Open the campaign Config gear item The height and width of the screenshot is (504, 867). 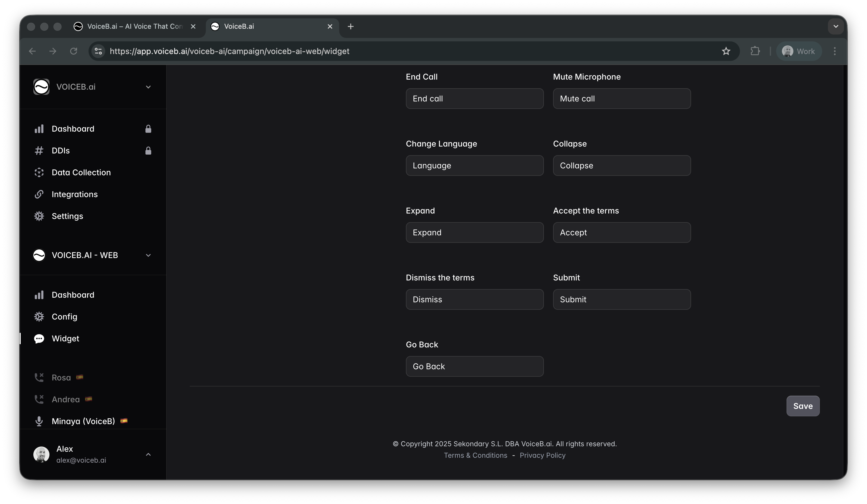(x=39, y=317)
